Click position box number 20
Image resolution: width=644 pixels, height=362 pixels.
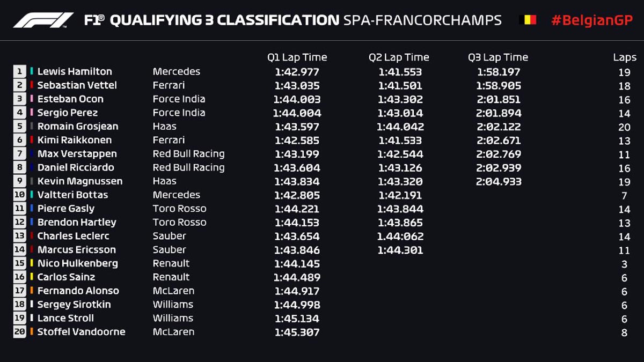20,332
